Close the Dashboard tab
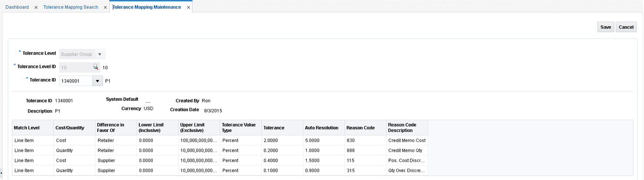The height and width of the screenshot is (180, 644). point(36,7)
